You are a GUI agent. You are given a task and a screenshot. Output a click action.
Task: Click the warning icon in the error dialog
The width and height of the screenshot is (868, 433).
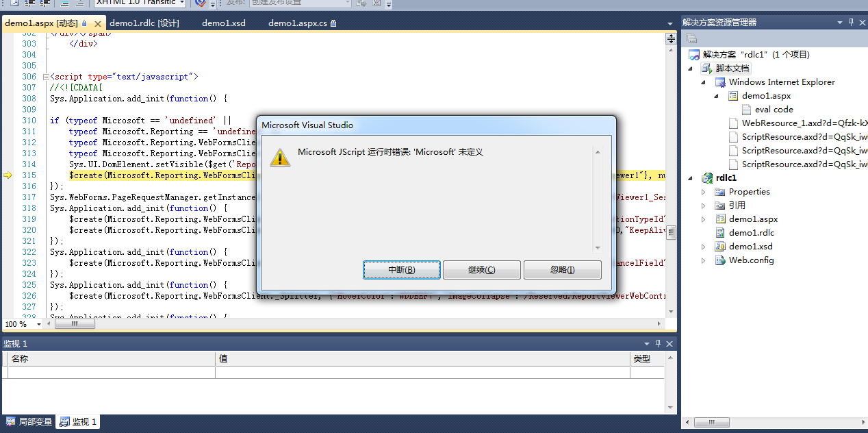click(279, 157)
